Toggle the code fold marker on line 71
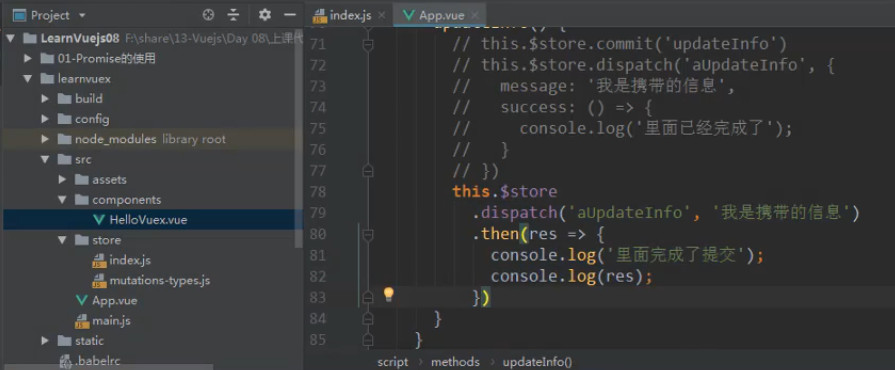 click(368, 44)
